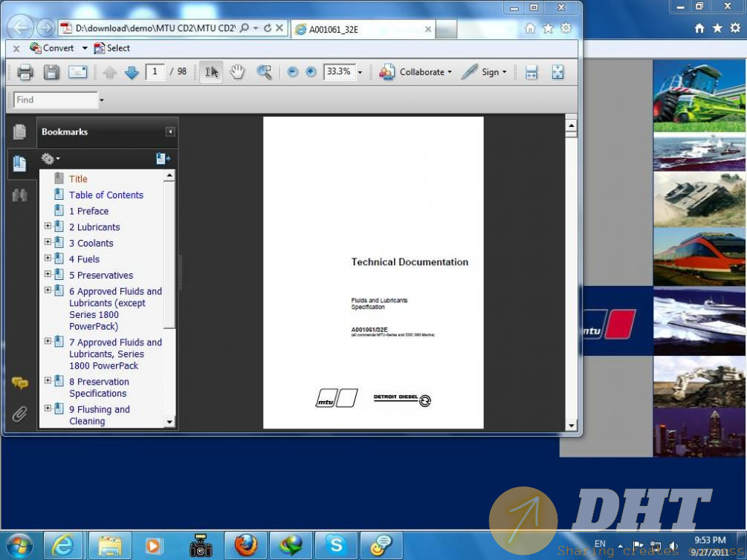Fit one full page in view
Screen dimensions: 747x560
click(x=558, y=72)
